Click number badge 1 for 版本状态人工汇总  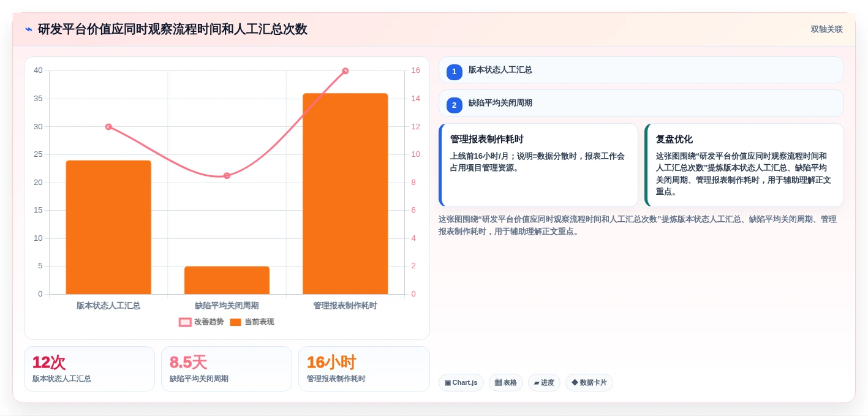(454, 72)
